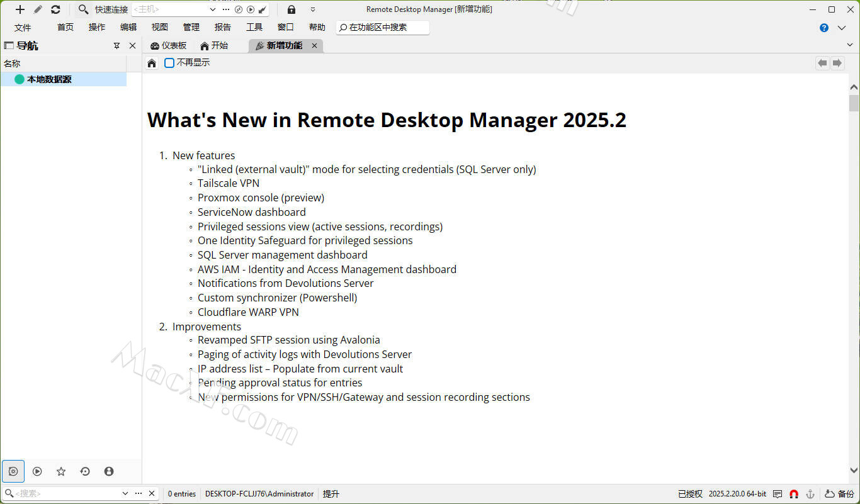This screenshot has height=504, width=860.
Task: Open the 工具 ribbon tab
Action: point(254,27)
